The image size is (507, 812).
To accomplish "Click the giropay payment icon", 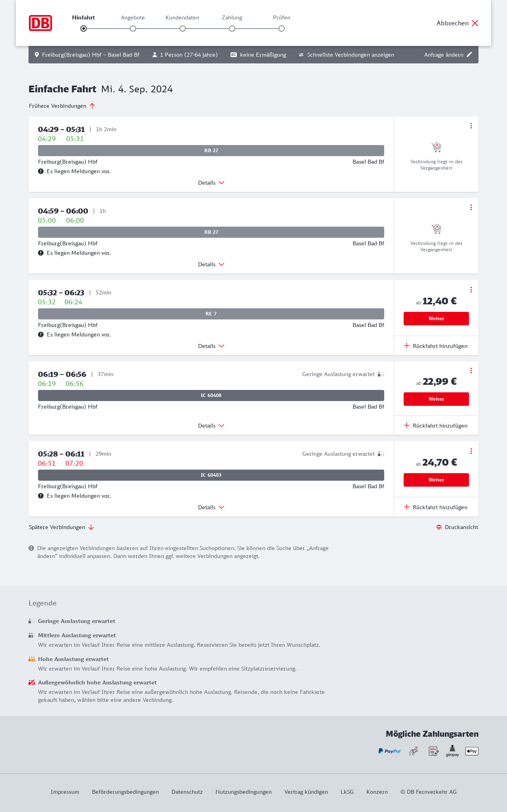I will [x=452, y=751].
